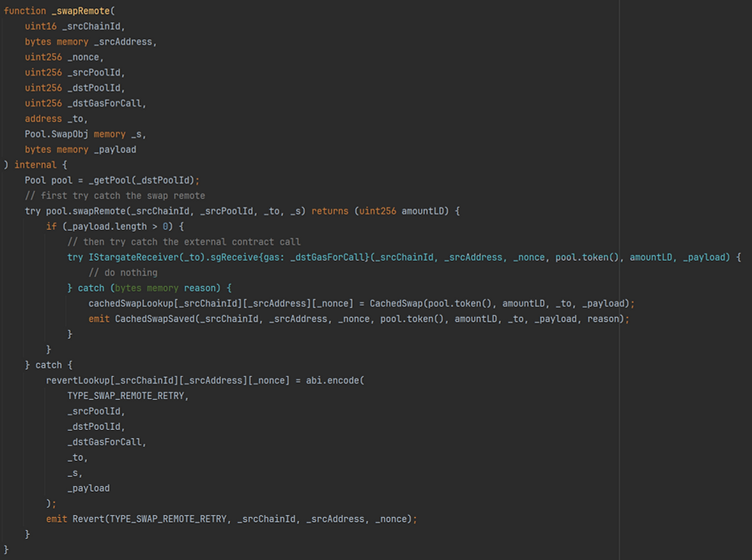Click the _srcAddress parameter in the signature
752x560 pixels.
pos(124,41)
